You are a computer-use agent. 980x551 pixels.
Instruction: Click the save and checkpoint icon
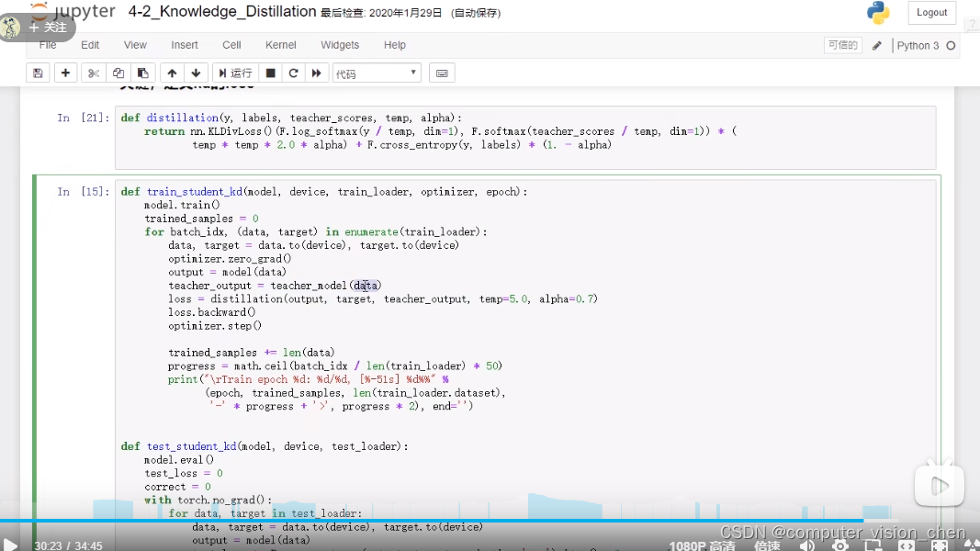pos(39,73)
